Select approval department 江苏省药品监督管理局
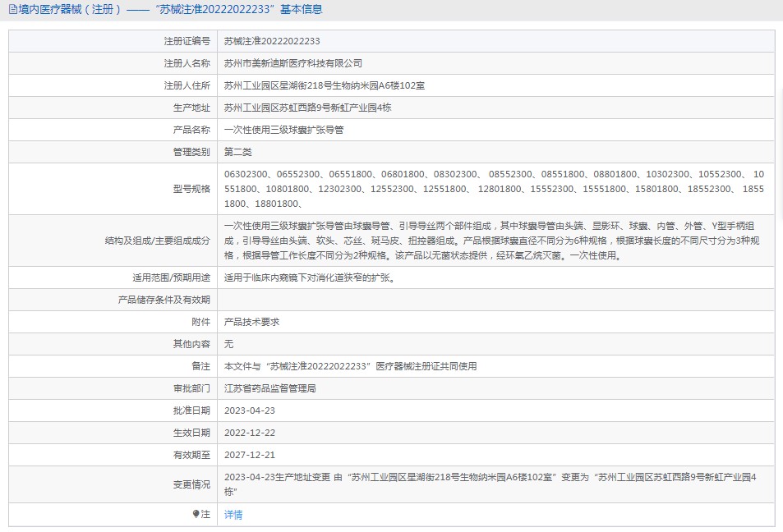This screenshot has height=532, width=783. [x=270, y=388]
